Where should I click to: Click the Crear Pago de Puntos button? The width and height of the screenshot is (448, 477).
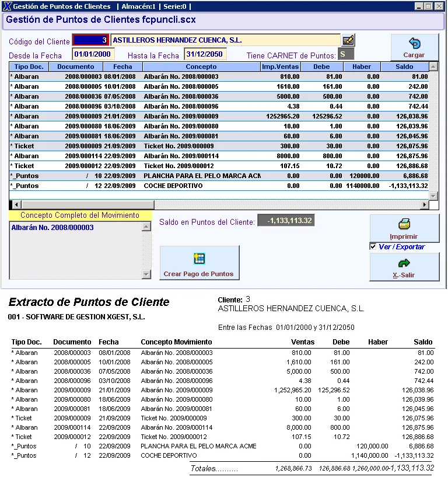pyautogui.click(x=199, y=263)
